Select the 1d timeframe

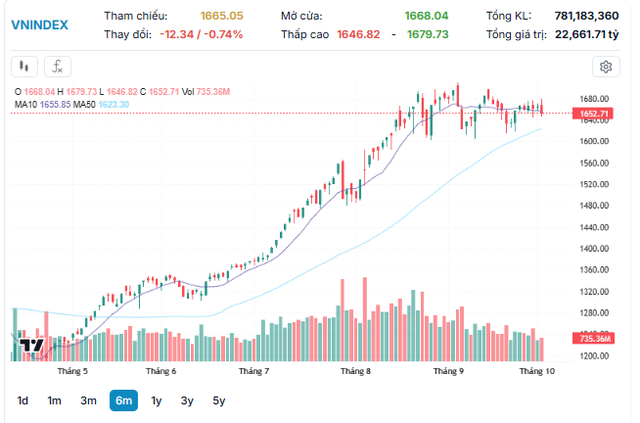click(22, 400)
